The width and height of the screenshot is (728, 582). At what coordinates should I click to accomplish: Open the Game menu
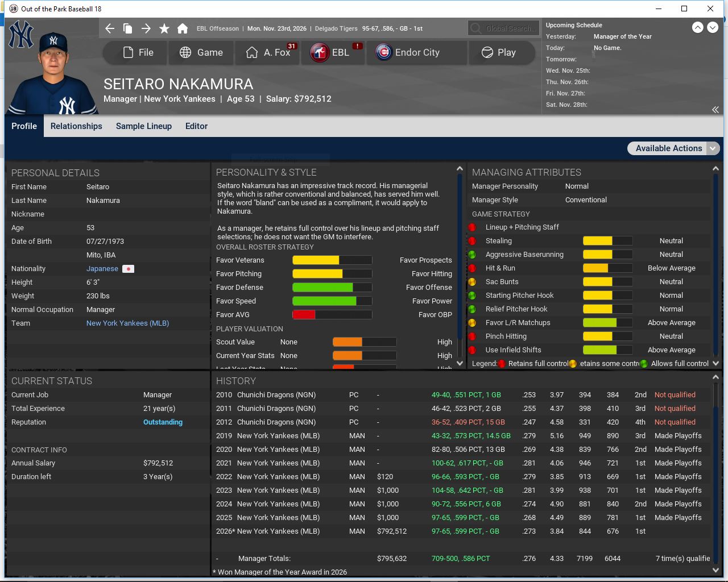(x=201, y=52)
